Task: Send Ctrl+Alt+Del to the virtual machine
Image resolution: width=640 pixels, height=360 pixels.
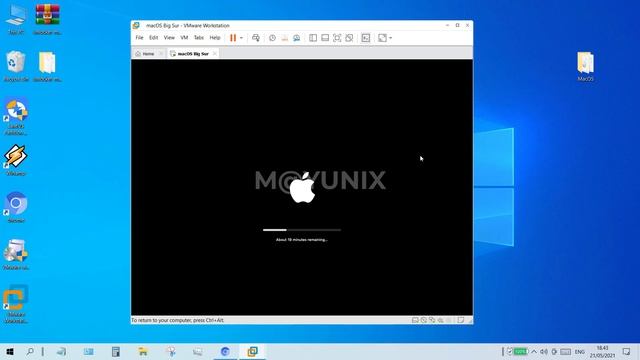Action: (x=256, y=38)
